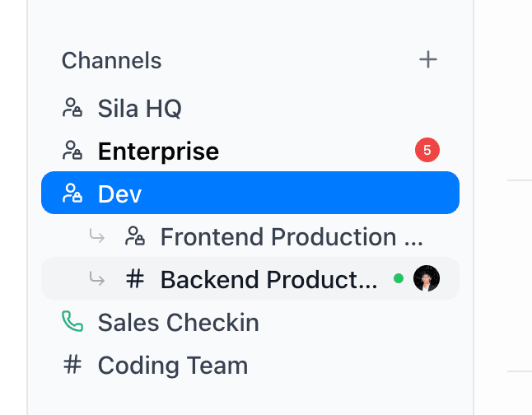Click the phone icon beside Sales Checkin

[72, 322]
